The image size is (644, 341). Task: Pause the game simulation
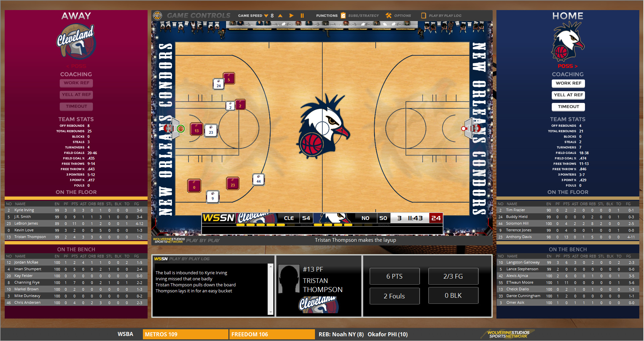[x=302, y=16]
